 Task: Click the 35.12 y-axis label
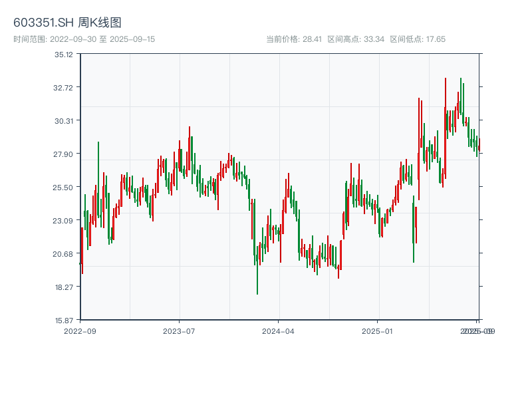(x=64, y=55)
